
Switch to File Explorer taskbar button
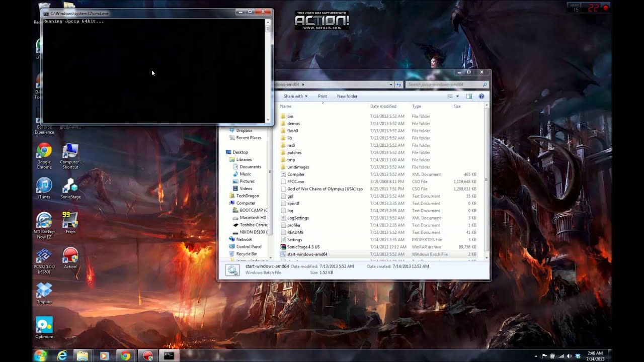[83, 355]
